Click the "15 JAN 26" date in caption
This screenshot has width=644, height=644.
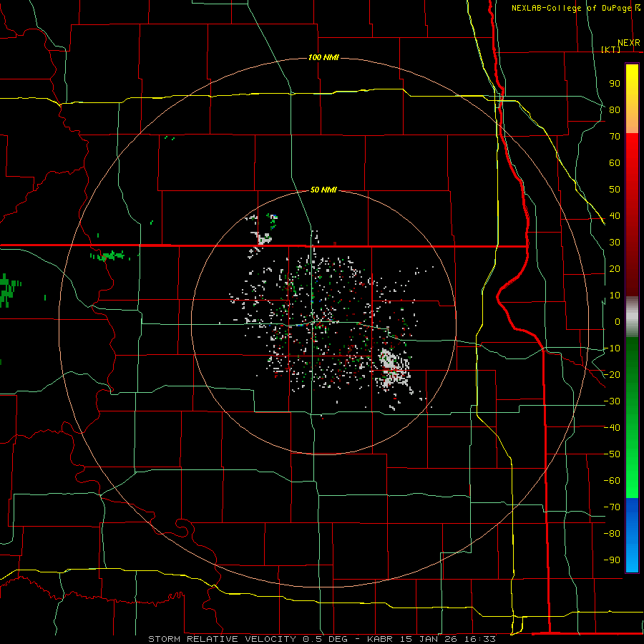coord(428,639)
